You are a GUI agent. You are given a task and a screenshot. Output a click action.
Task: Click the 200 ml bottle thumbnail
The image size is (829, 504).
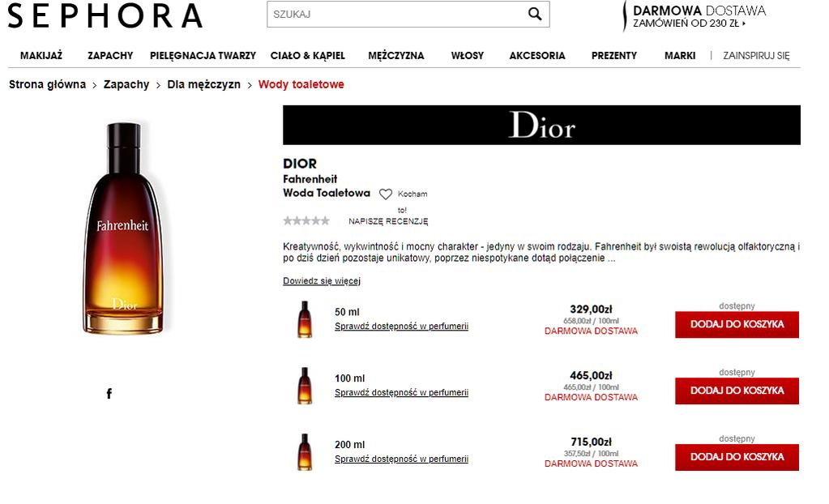305,451
